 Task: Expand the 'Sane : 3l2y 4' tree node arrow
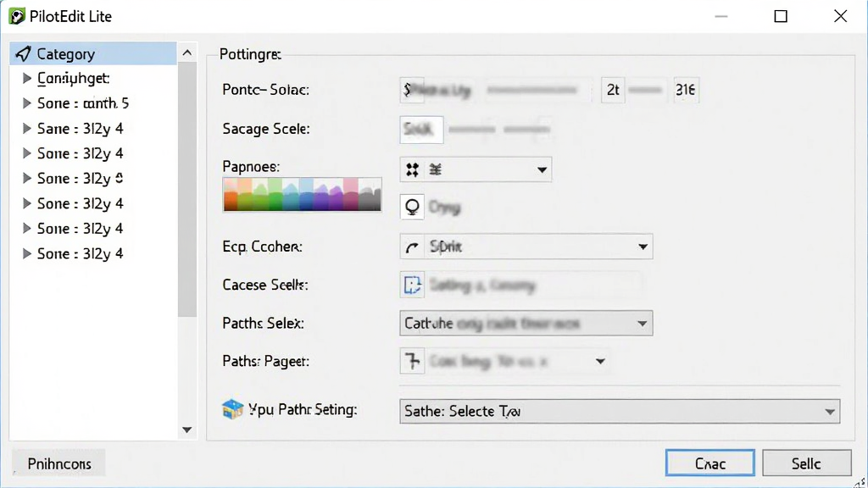(26, 129)
